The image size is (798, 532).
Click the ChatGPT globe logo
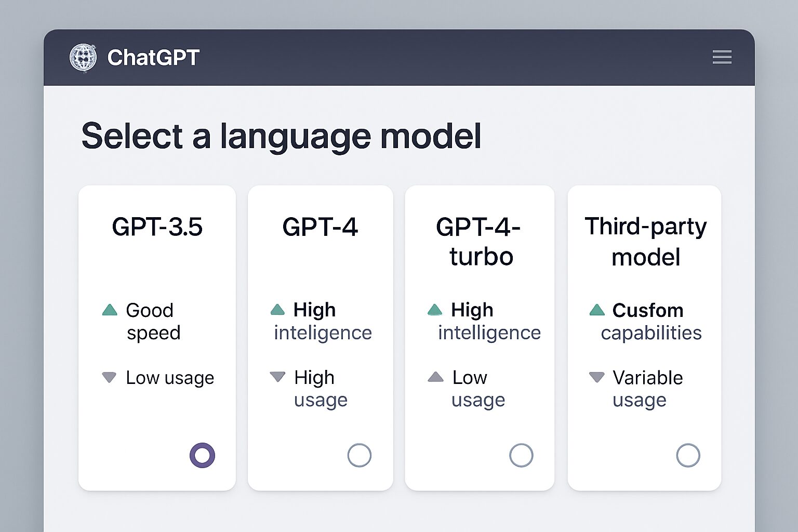click(83, 57)
